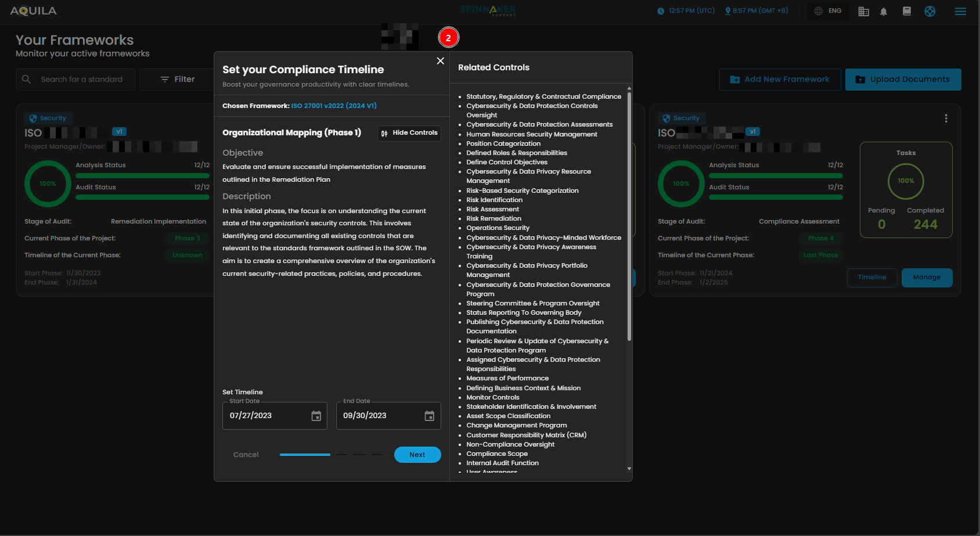Open the notifications bell icon
The width and height of the screenshot is (980, 536).
coord(884,12)
